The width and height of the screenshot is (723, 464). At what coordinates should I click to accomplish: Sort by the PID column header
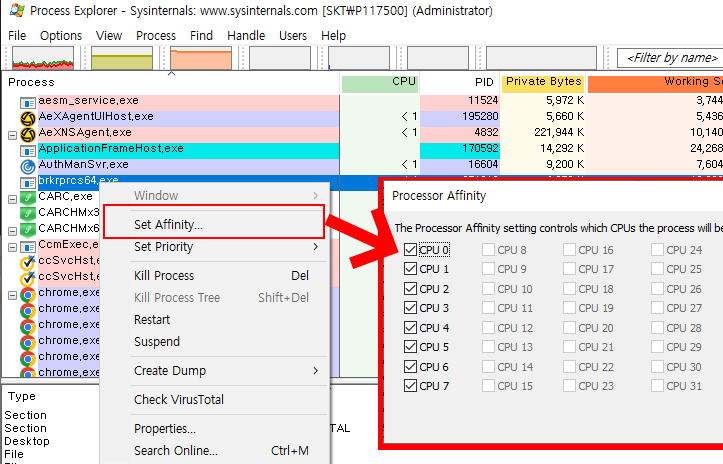[x=459, y=82]
